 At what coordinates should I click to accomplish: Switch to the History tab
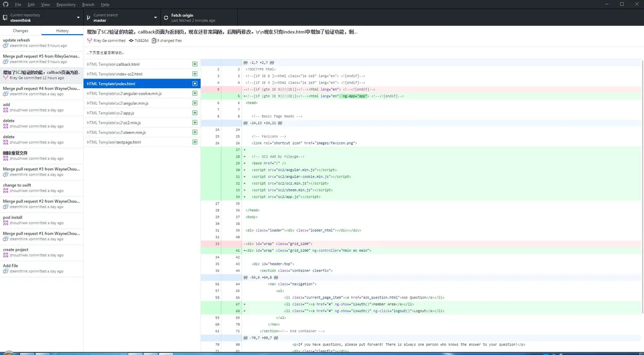[62, 31]
